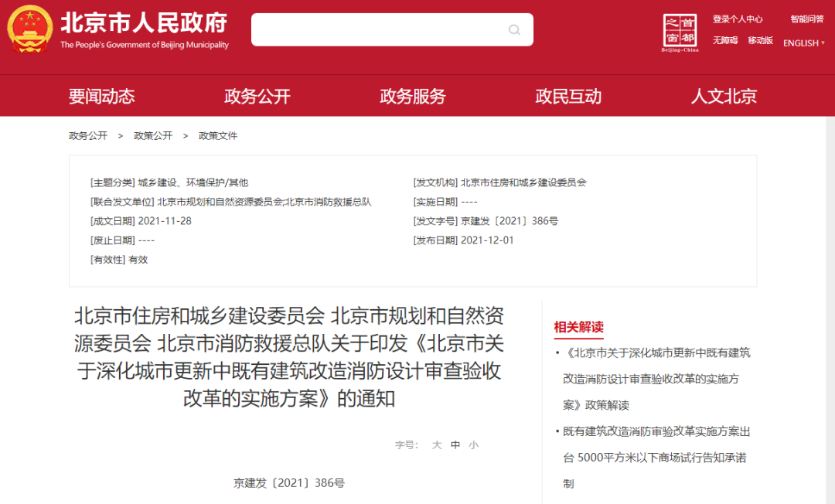
Task: Click the 实施日期 field text
Action: [x=445, y=202]
